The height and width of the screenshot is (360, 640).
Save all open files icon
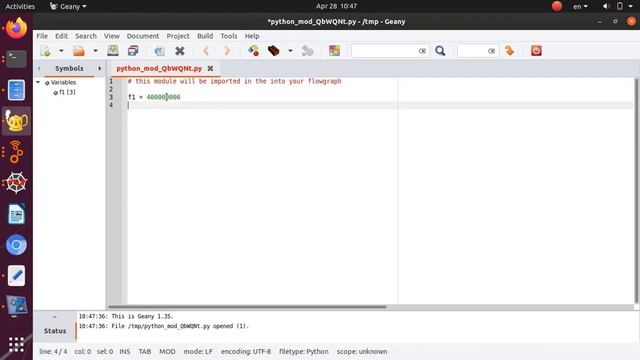point(133,51)
